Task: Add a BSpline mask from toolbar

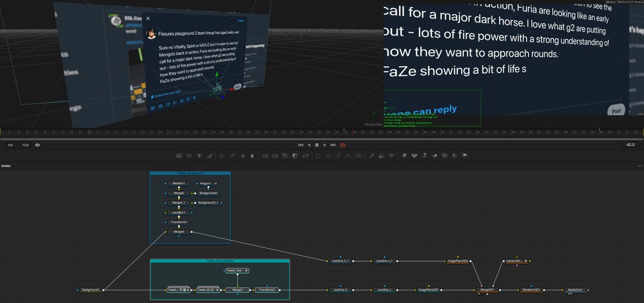Action: (x=349, y=155)
